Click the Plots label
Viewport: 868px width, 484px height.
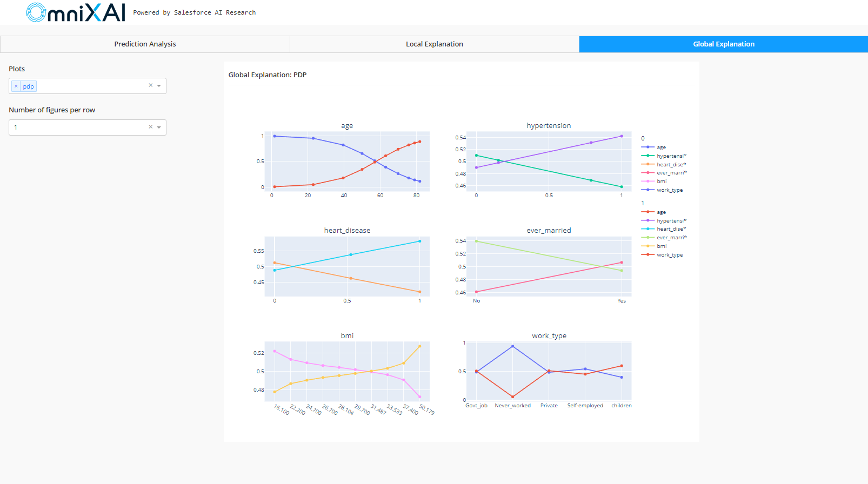17,69
